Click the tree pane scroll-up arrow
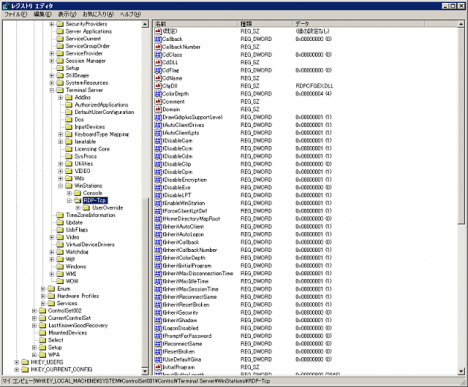Screen dimensions: 468x387 [x=145, y=24]
